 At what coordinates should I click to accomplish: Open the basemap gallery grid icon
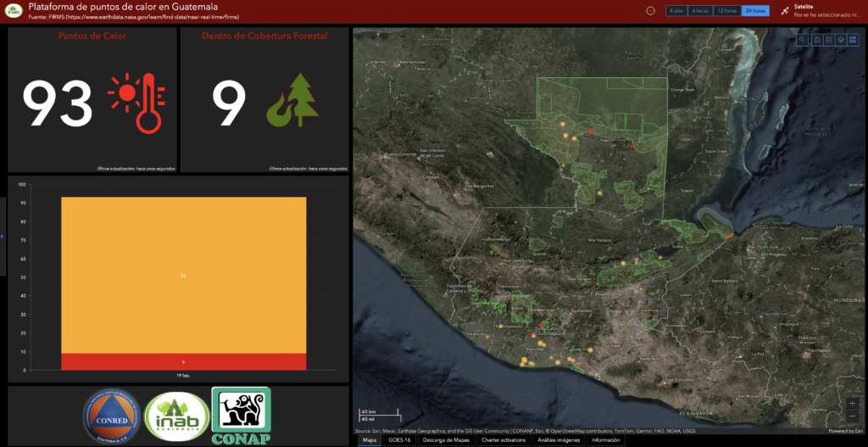click(853, 40)
